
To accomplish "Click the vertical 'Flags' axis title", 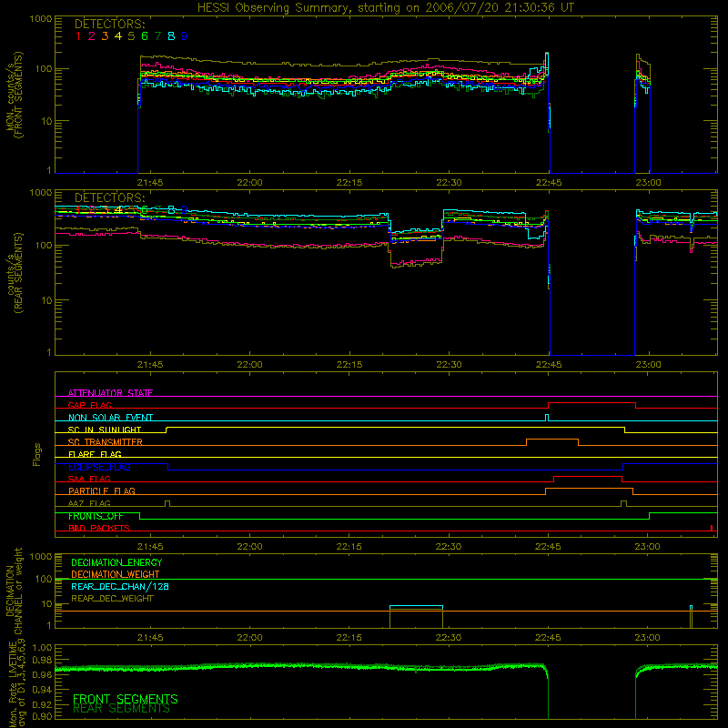I will coord(37,454).
